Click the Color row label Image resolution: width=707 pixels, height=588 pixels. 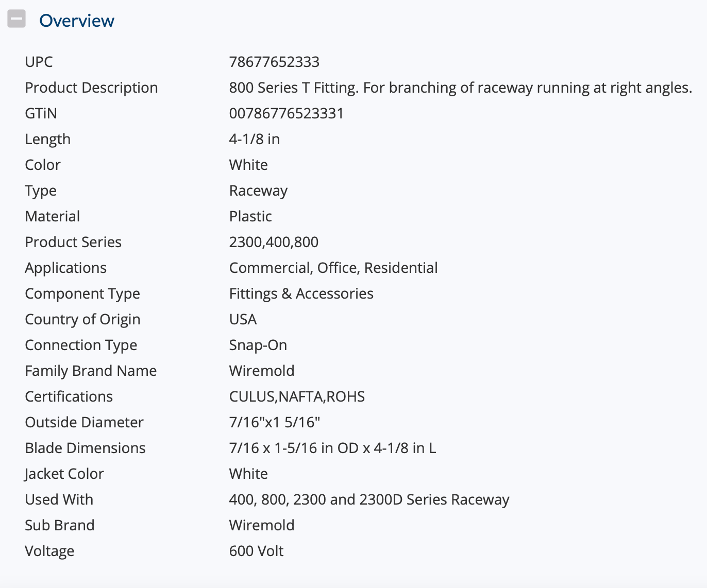[x=43, y=165]
